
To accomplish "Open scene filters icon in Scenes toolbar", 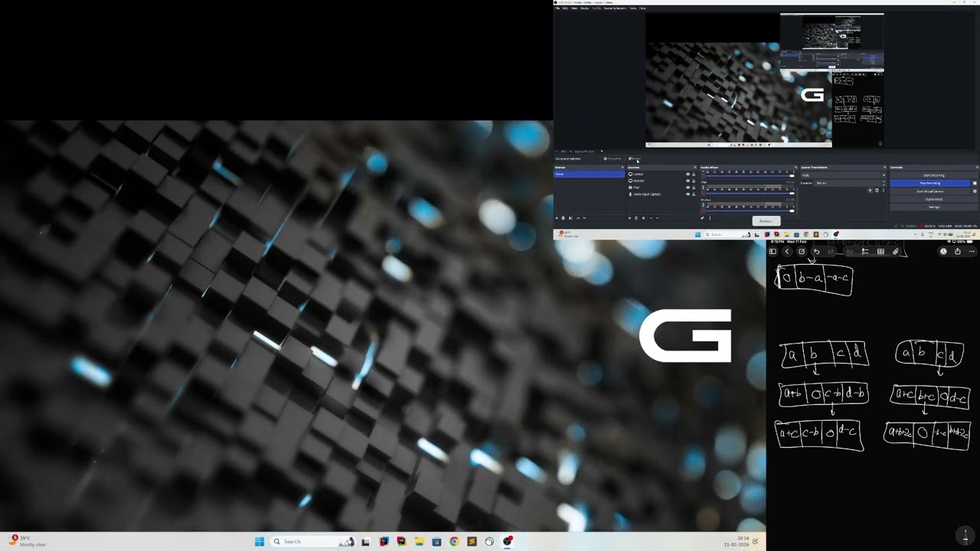I will 570,218.
